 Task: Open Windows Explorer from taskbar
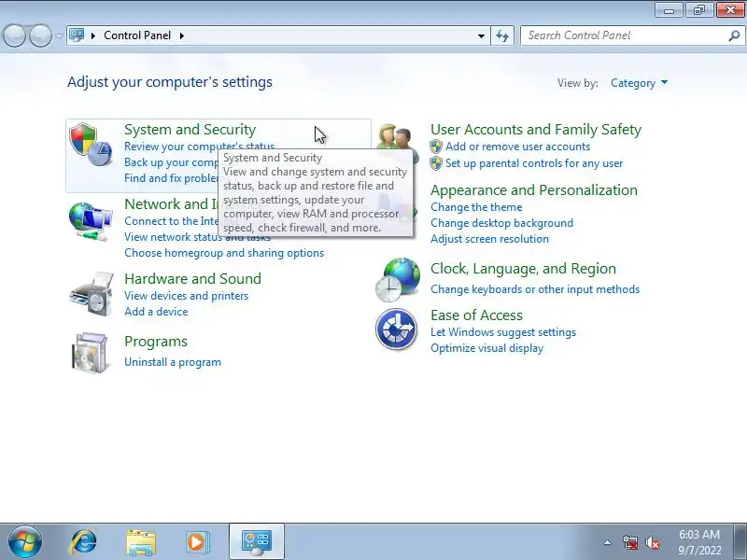pos(141,542)
